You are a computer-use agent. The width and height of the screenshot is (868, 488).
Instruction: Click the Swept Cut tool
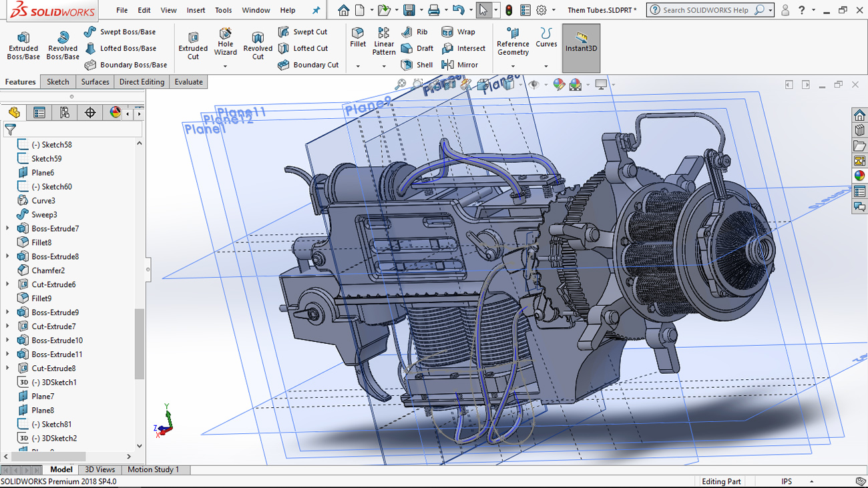pos(302,32)
